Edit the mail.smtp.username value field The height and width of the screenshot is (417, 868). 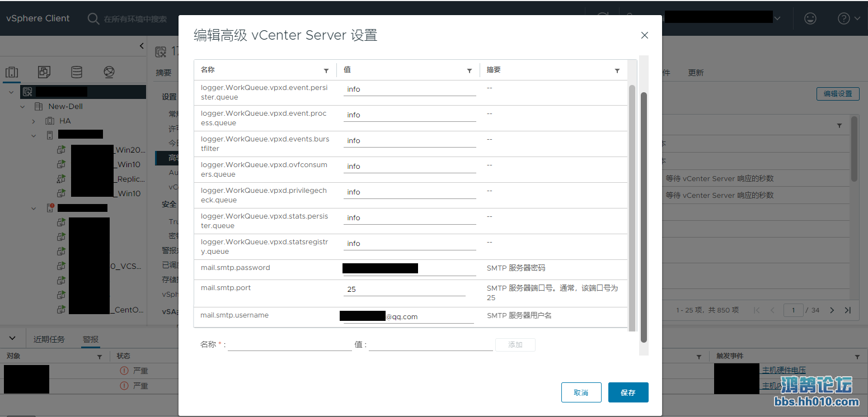click(409, 316)
